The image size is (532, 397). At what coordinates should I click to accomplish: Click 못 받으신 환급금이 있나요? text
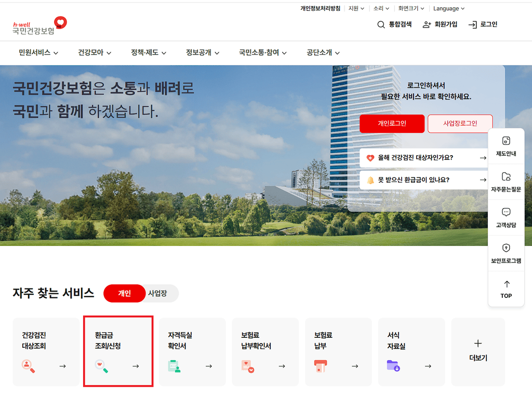pos(414,180)
